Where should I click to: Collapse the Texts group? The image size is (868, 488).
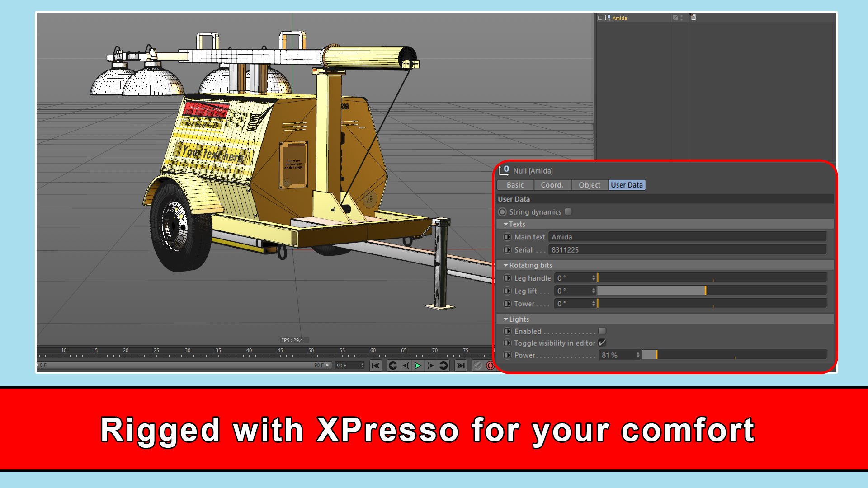pos(505,224)
